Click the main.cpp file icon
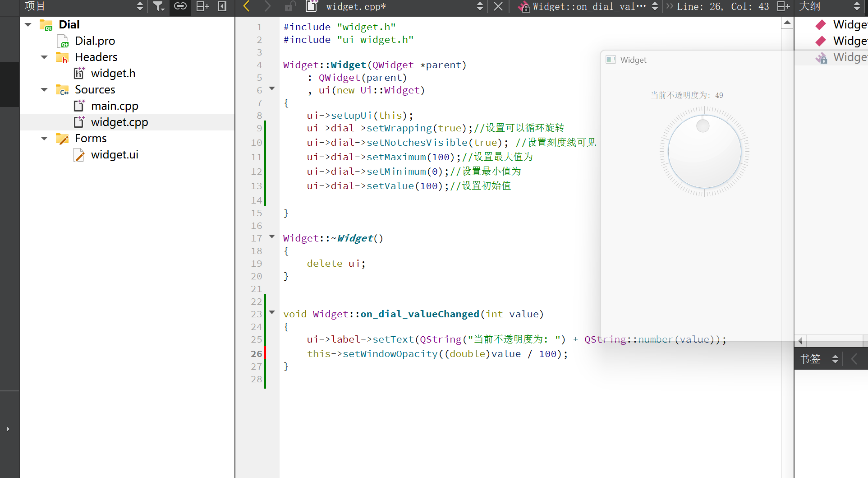Image resolution: width=868 pixels, height=478 pixels. point(79,106)
